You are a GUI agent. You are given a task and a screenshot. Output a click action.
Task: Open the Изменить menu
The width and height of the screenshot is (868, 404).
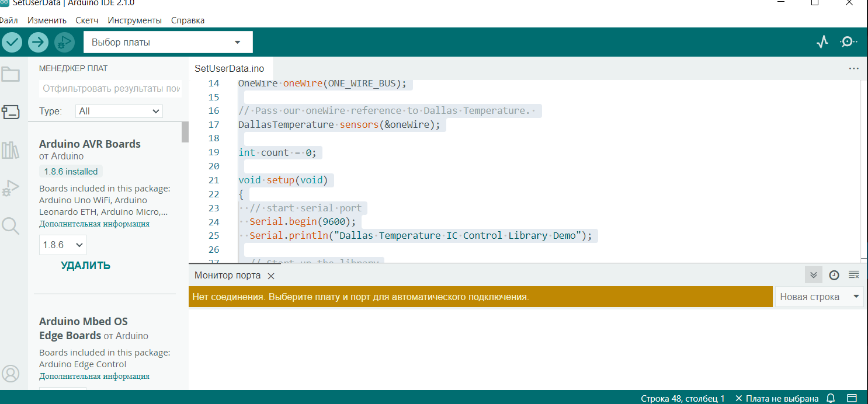coord(47,20)
